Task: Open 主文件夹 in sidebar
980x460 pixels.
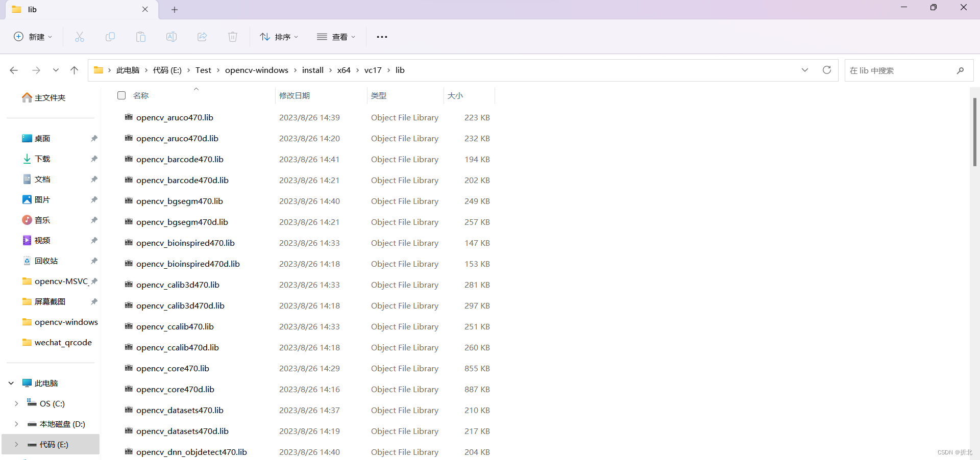Action: [x=44, y=97]
